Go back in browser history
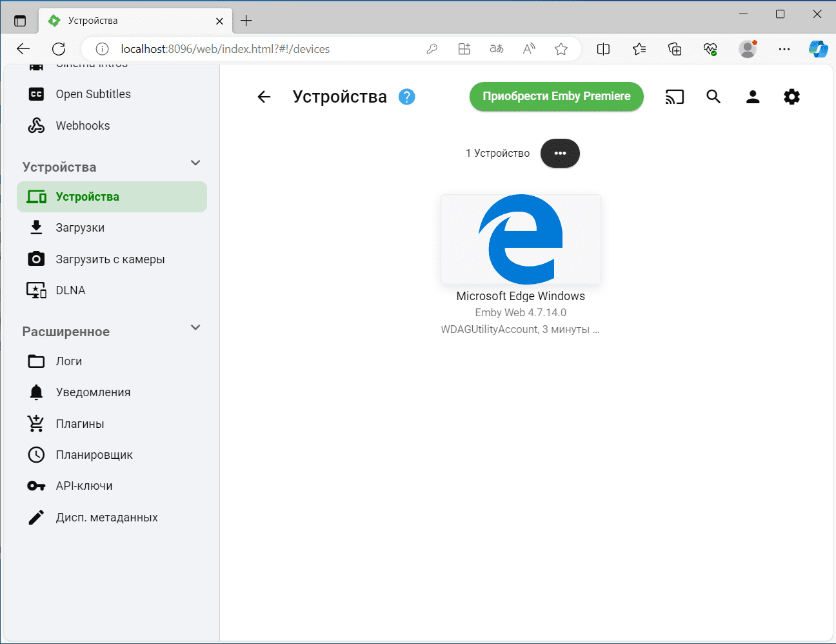The image size is (836, 644). (23, 49)
